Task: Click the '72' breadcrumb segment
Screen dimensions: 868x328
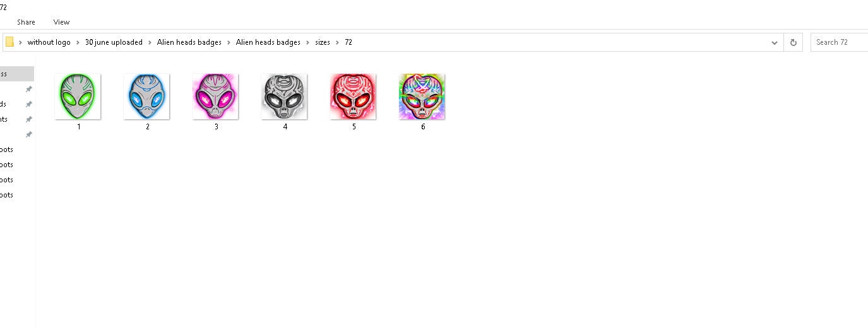Action: point(348,42)
